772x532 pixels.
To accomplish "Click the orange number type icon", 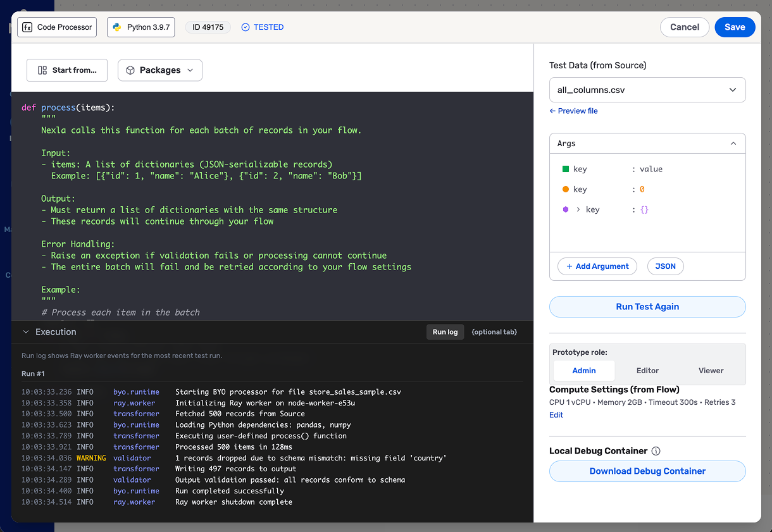I will pyautogui.click(x=566, y=189).
